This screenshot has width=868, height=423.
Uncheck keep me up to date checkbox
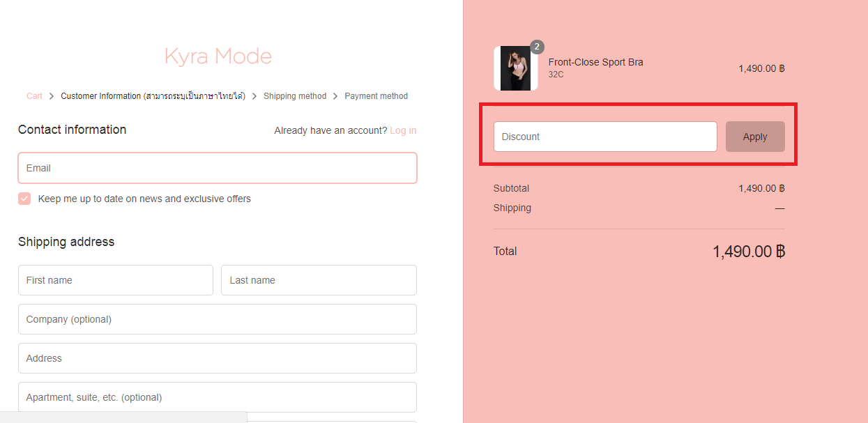(x=24, y=199)
